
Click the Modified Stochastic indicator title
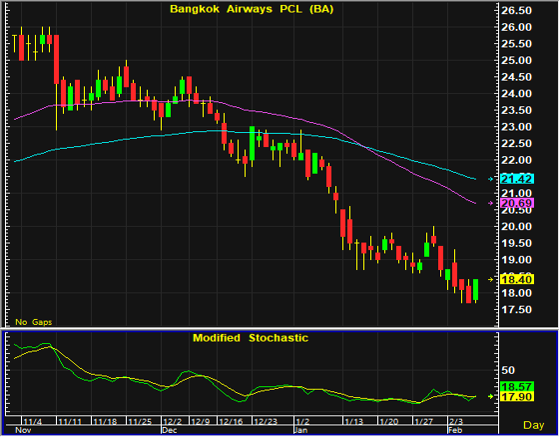[x=250, y=338]
